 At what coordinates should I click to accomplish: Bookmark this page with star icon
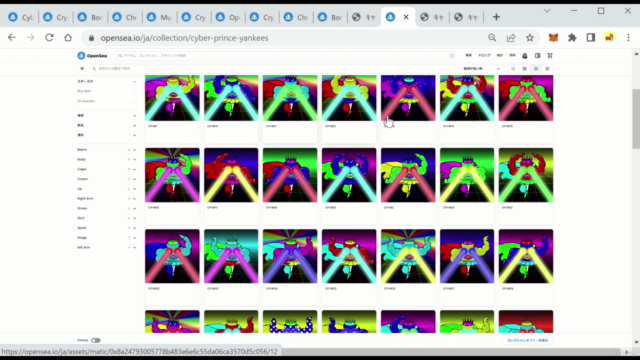click(530, 38)
